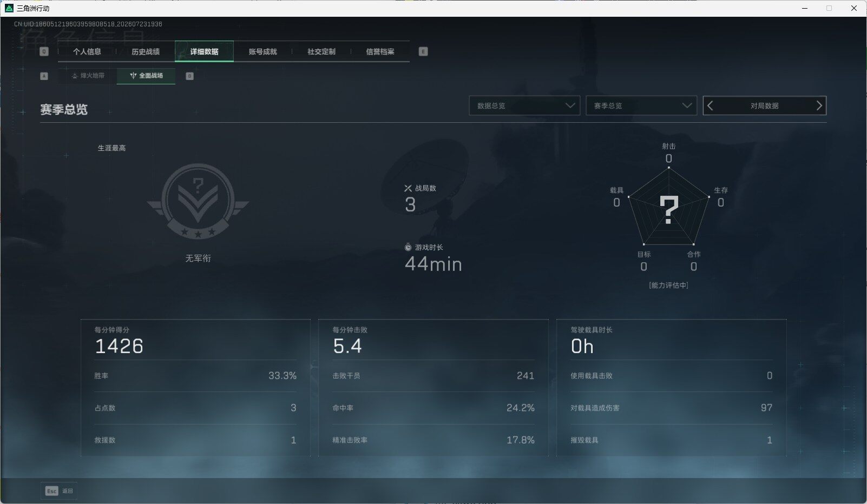
Task: Open the 信誉档案 tab
Action: [x=380, y=51]
